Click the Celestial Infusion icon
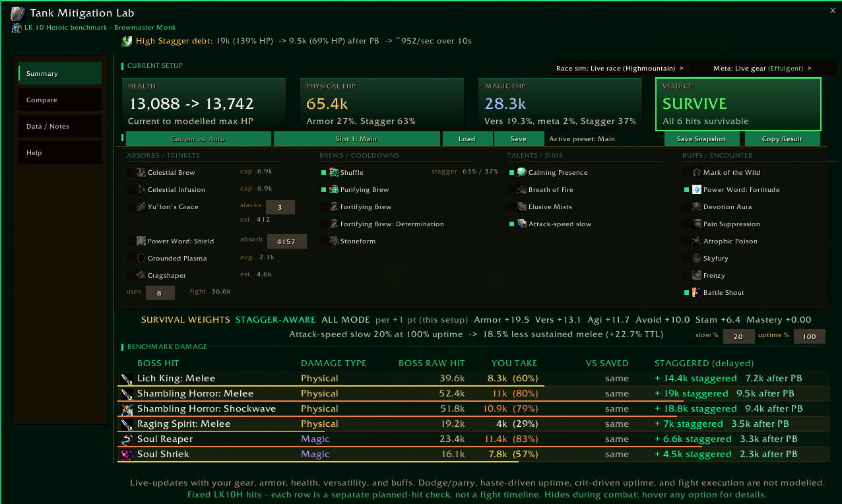Image resolution: width=842 pixels, height=504 pixels. [141, 189]
